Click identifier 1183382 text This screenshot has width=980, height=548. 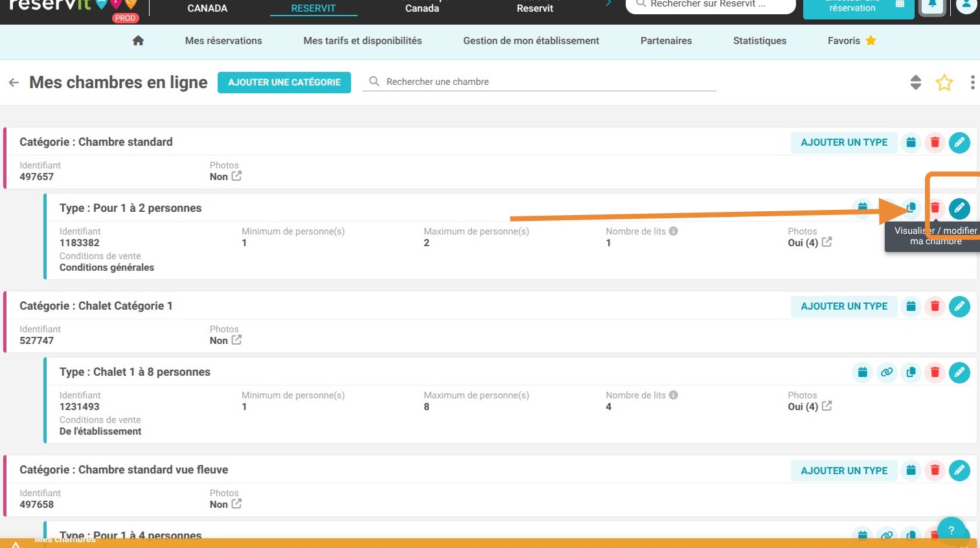(80, 243)
